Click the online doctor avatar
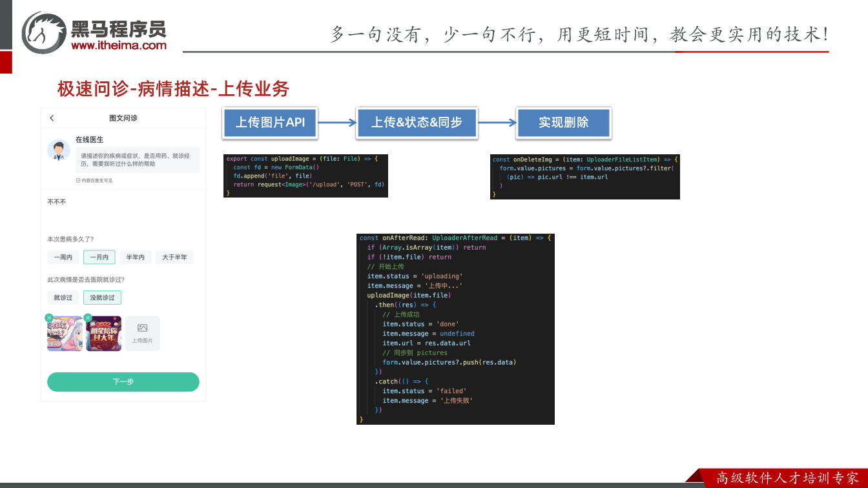 59,150
